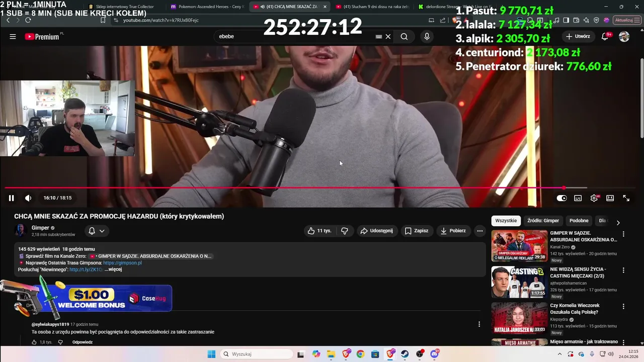Like the video showing 11 tys.
The width and height of the screenshot is (644, 362).
[x=319, y=231]
